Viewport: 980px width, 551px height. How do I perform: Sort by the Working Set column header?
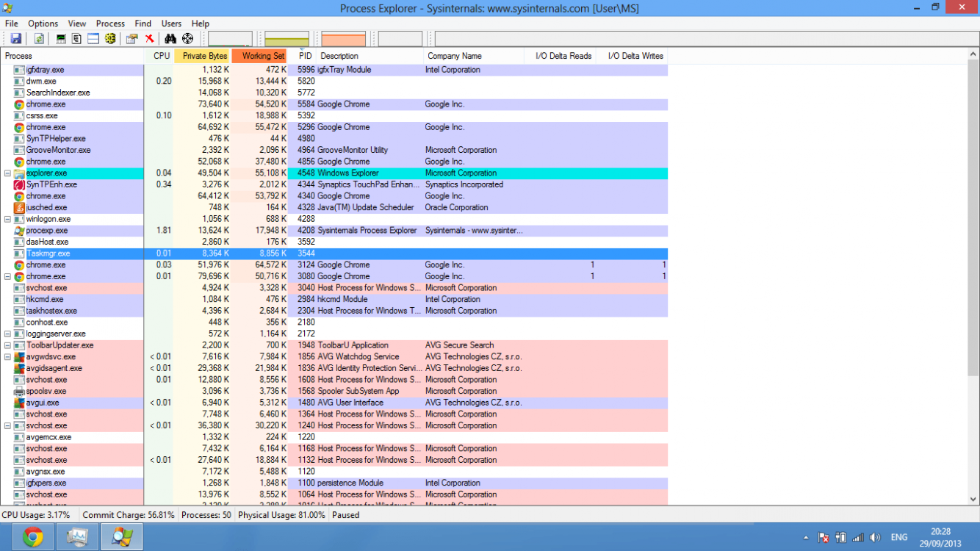(x=260, y=56)
